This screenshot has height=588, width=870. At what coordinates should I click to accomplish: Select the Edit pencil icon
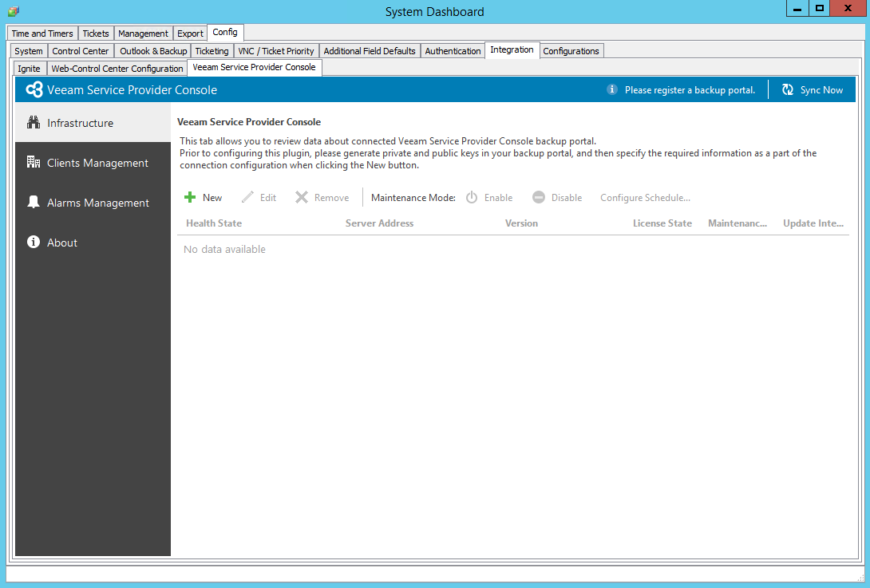247,196
